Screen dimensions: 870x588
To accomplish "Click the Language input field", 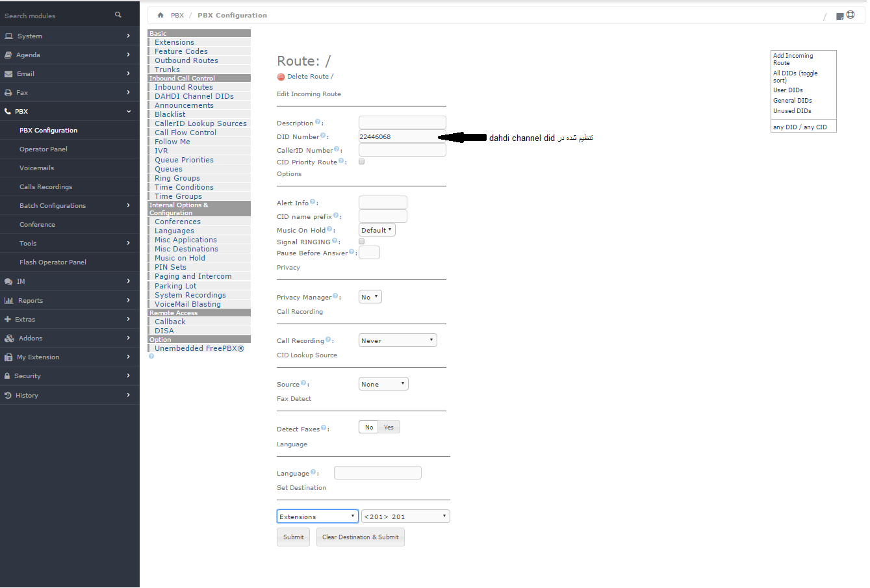I will [377, 473].
